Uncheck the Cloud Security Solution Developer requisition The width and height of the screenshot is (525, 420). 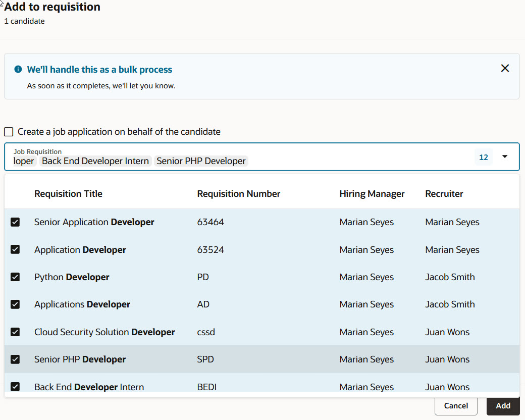(15, 332)
